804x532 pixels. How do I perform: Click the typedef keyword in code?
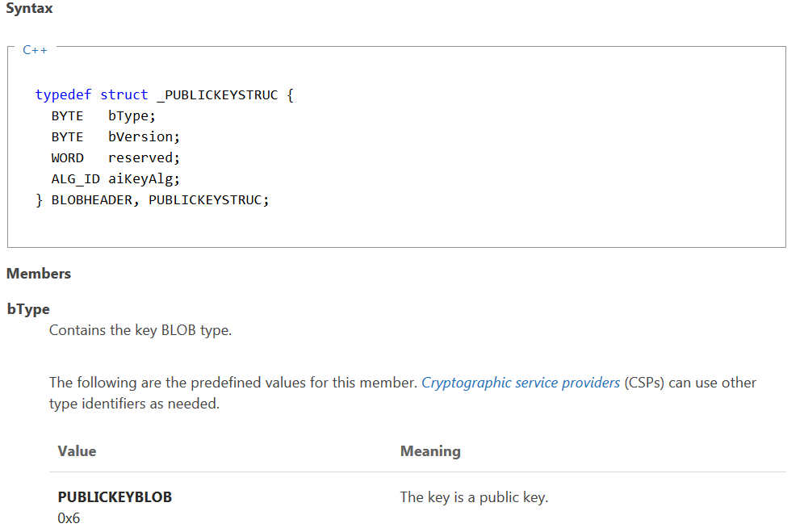63,95
